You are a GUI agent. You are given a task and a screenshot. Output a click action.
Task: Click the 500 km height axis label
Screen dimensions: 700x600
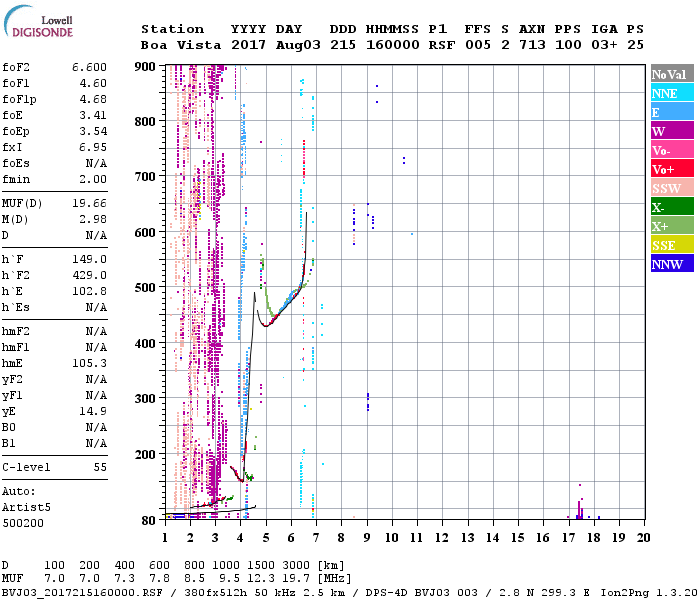point(145,288)
